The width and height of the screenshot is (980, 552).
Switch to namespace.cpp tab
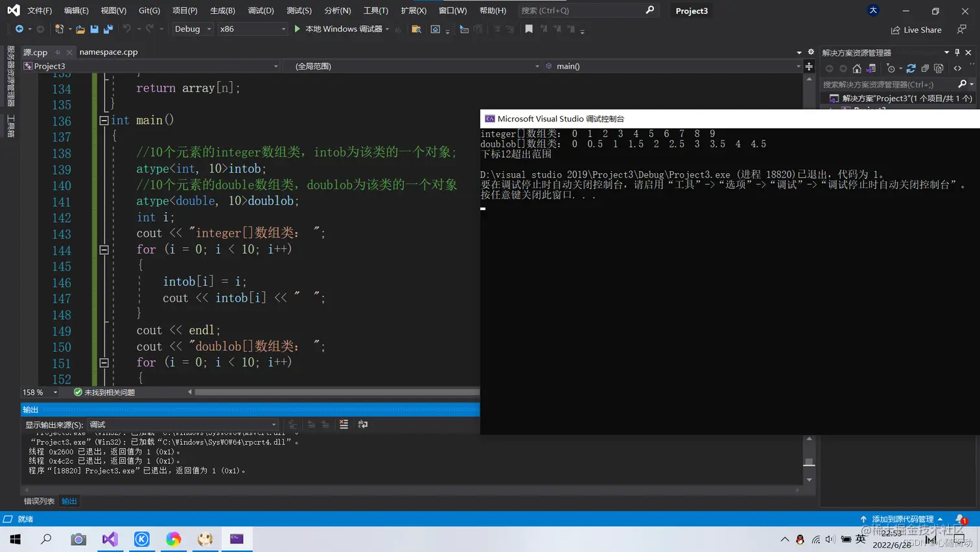[108, 52]
